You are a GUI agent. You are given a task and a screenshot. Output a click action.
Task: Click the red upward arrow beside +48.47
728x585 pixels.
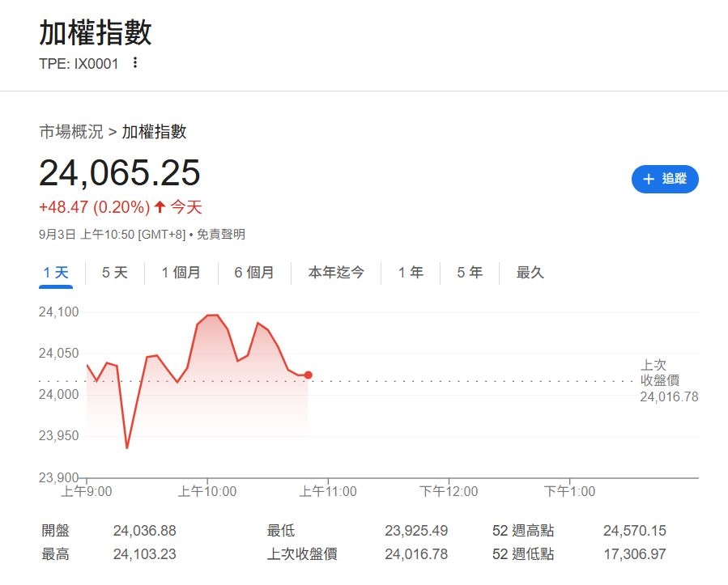(160, 207)
